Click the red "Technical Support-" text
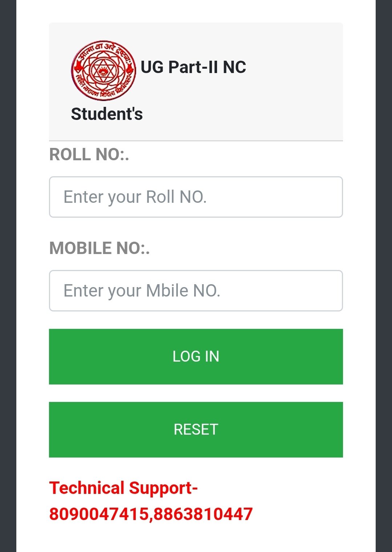The height and width of the screenshot is (552, 392). coord(123,488)
